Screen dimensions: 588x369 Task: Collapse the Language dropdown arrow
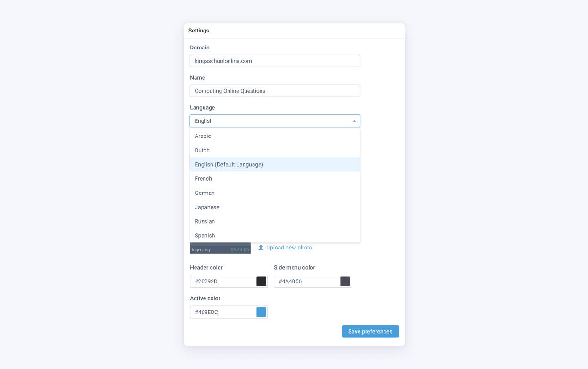click(354, 121)
